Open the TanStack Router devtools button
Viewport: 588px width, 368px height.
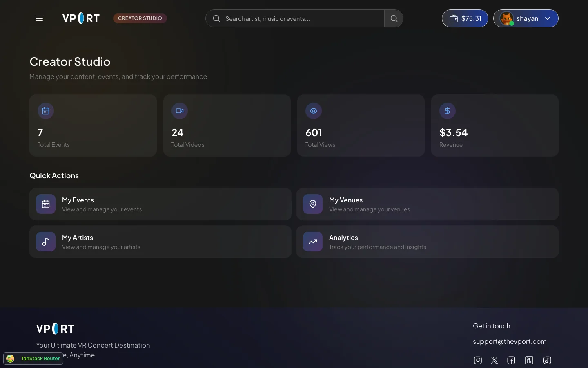point(33,359)
